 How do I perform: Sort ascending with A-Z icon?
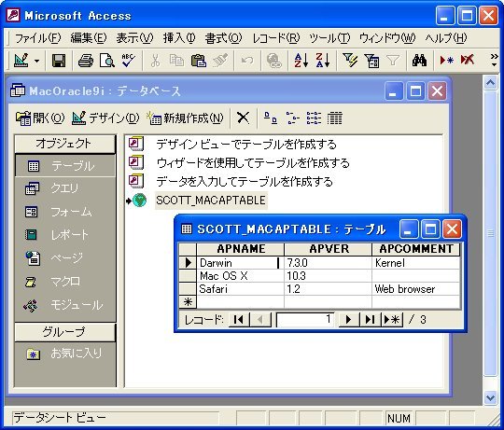click(301, 61)
